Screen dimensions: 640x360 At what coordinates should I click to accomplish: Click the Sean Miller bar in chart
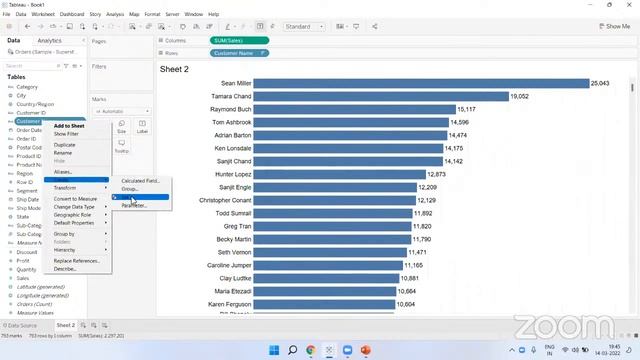click(421, 83)
